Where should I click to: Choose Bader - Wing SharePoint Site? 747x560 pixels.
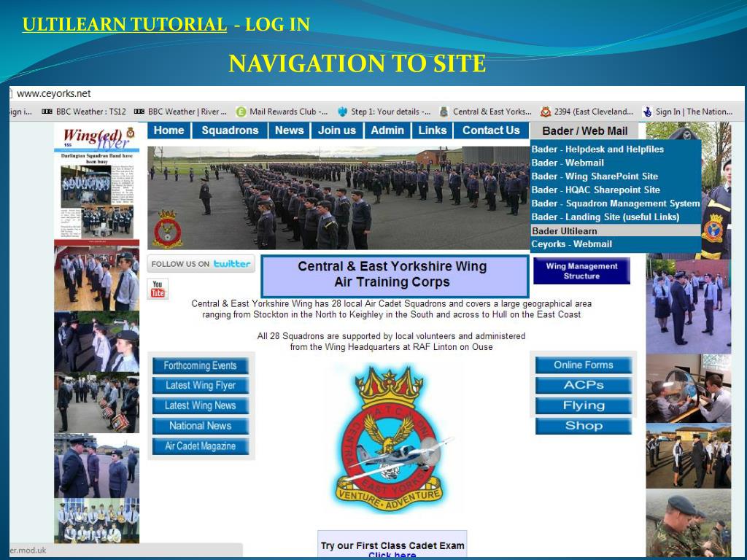[x=616, y=176]
